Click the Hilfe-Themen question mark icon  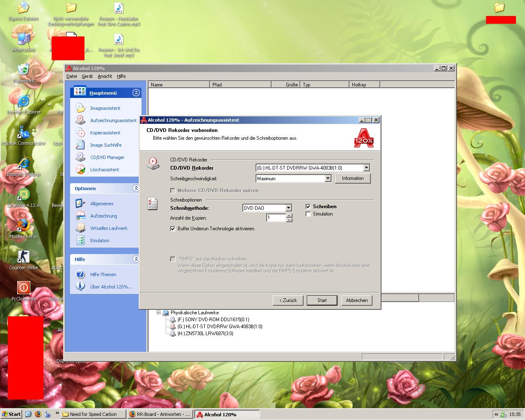point(80,274)
